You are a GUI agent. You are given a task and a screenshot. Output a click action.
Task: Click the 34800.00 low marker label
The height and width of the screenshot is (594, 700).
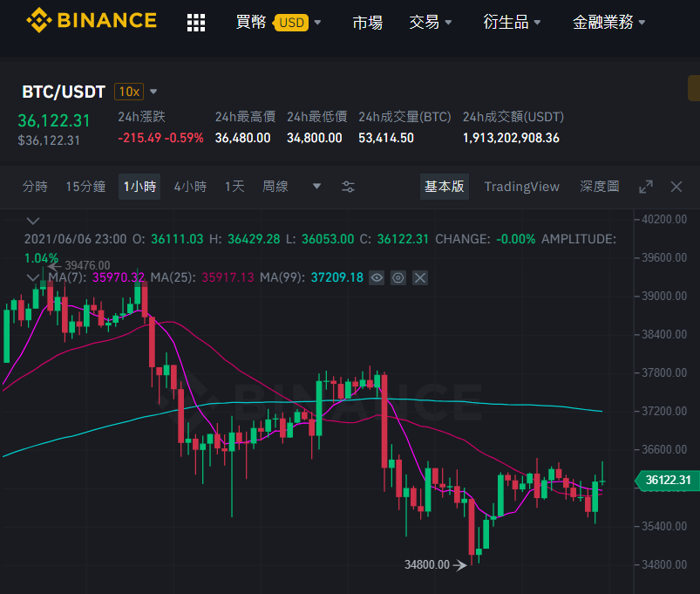[427, 565]
